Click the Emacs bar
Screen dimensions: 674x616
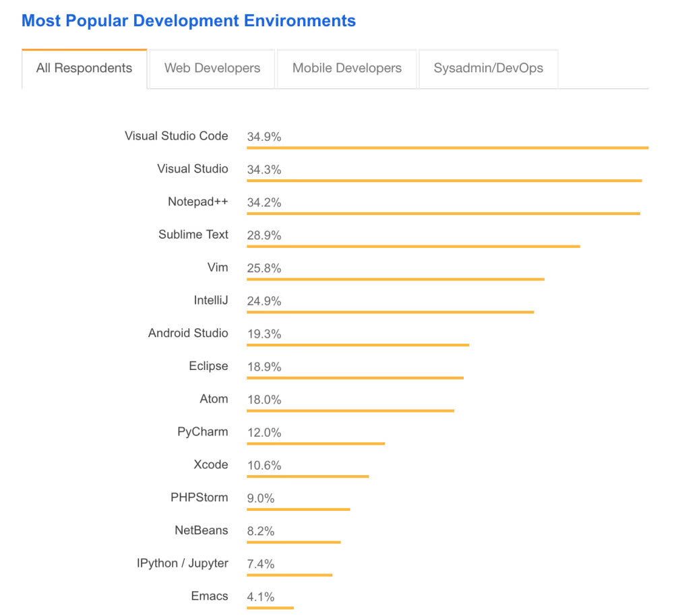point(270,609)
